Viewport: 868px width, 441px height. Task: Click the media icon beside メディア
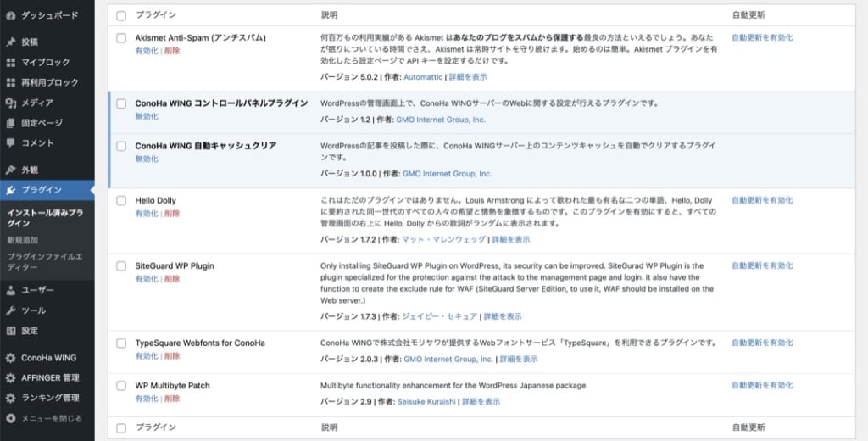(x=10, y=103)
